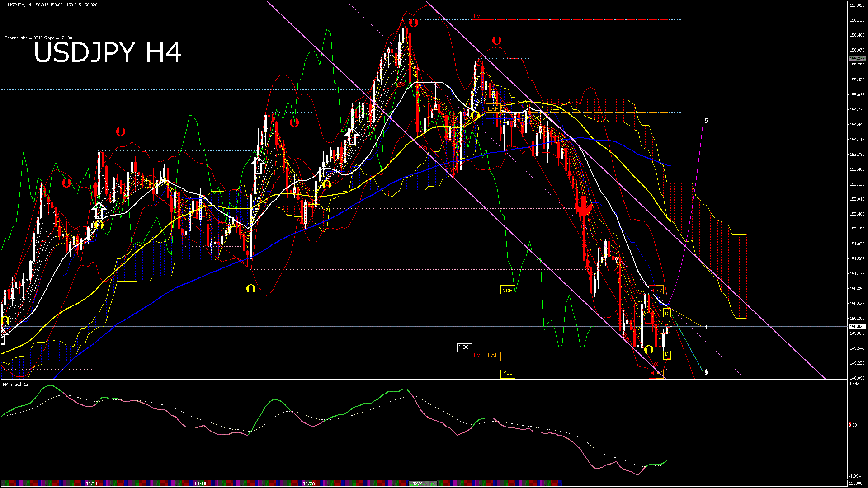This screenshot has width=868, height=488.
Task: Click the upper red M pivot box
Action: (652, 290)
